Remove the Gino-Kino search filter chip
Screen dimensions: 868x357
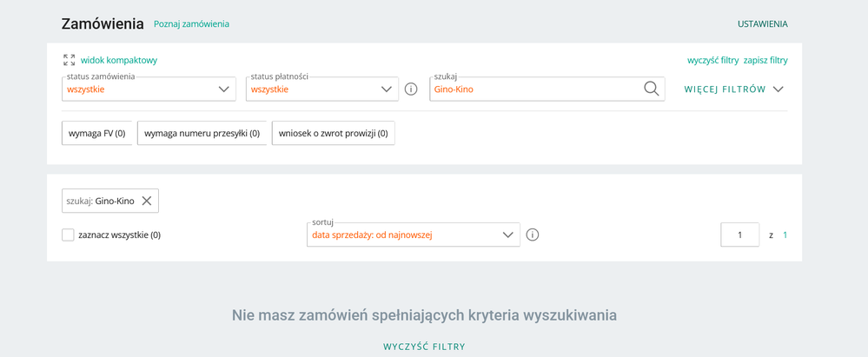click(147, 201)
